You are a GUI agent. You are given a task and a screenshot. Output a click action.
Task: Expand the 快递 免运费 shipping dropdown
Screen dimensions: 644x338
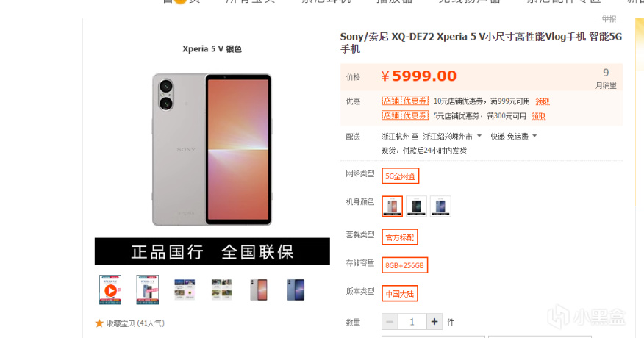coord(514,137)
